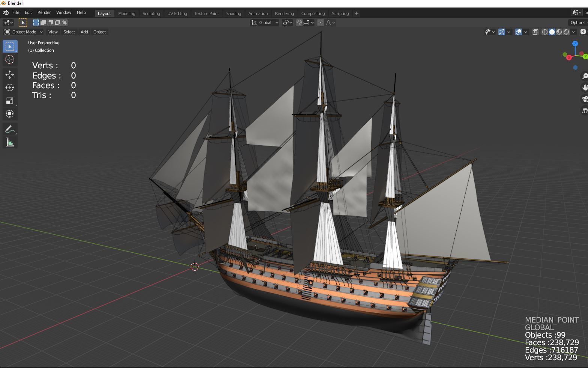
Task: Switch to the UV Editing tab
Action: [x=177, y=14]
